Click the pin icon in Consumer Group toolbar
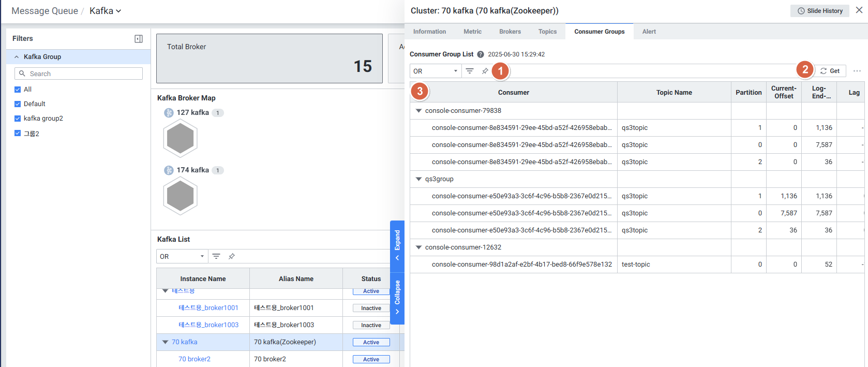The image size is (868, 367). (485, 71)
